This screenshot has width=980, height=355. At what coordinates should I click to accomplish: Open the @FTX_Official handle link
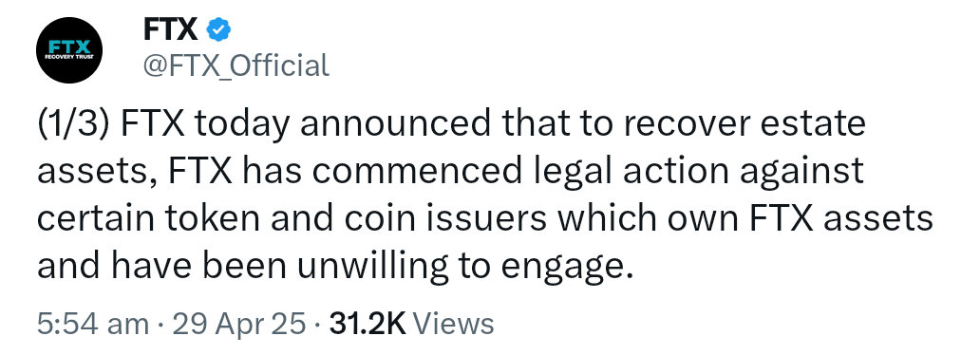[x=236, y=65]
